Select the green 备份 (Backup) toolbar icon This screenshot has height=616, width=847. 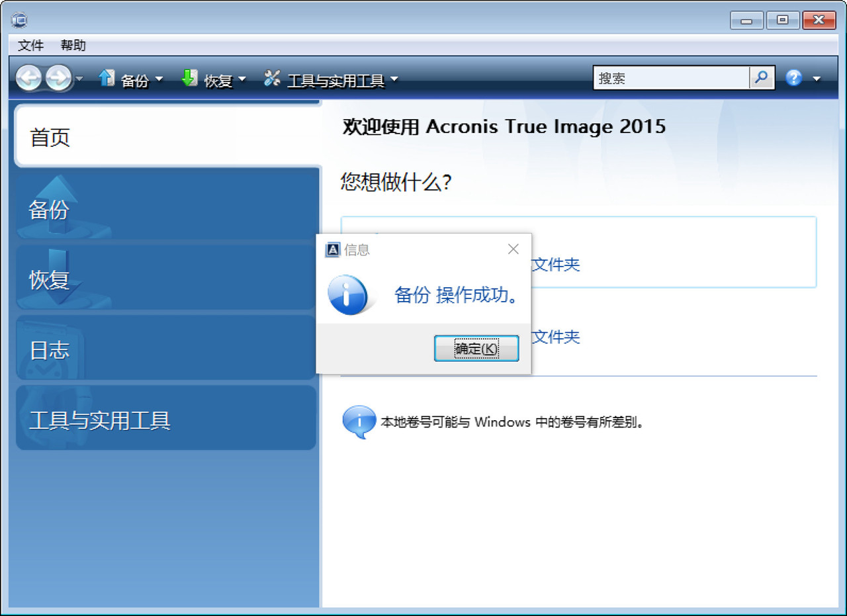107,77
